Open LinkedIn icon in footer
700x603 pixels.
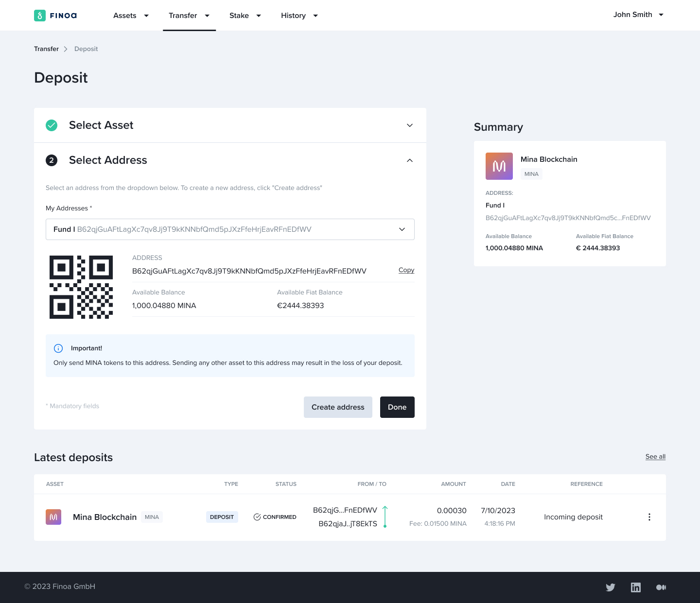pyautogui.click(x=635, y=587)
